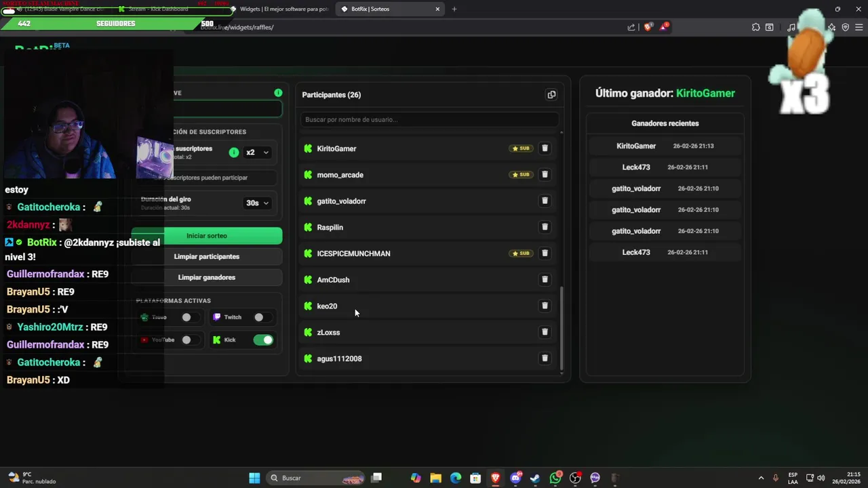Screen dimensions: 868x488
Task: Click agus1112008 participant name
Action: point(339,359)
